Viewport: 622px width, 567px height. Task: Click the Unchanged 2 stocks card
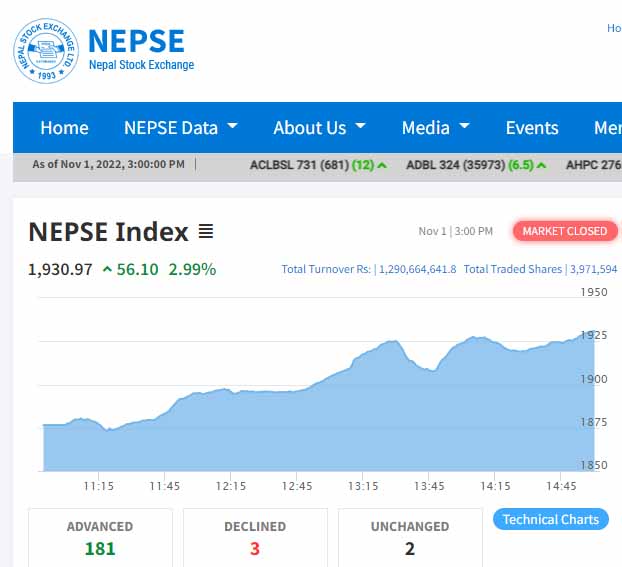[410, 537]
